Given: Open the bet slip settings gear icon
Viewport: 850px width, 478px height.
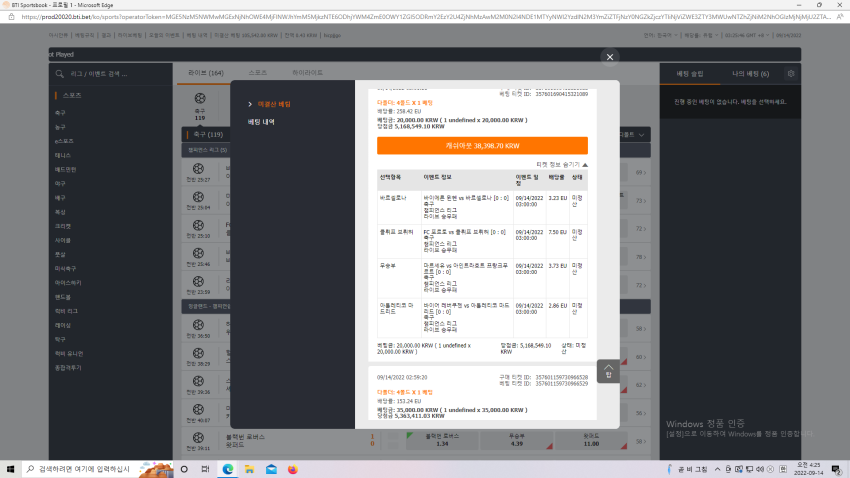Looking at the screenshot, I should click(791, 74).
